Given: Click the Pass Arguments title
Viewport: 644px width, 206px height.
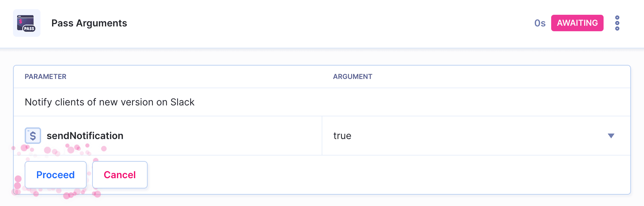Looking at the screenshot, I should (89, 23).
